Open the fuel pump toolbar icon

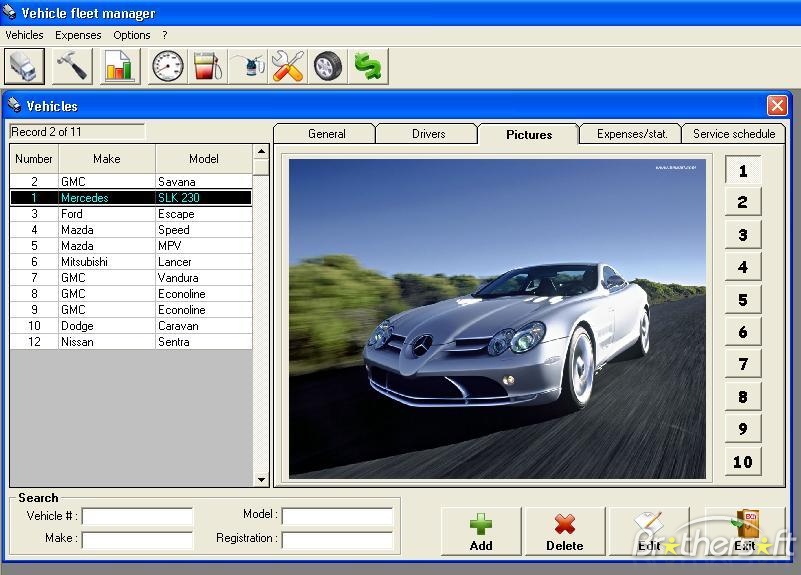point(207,66)
